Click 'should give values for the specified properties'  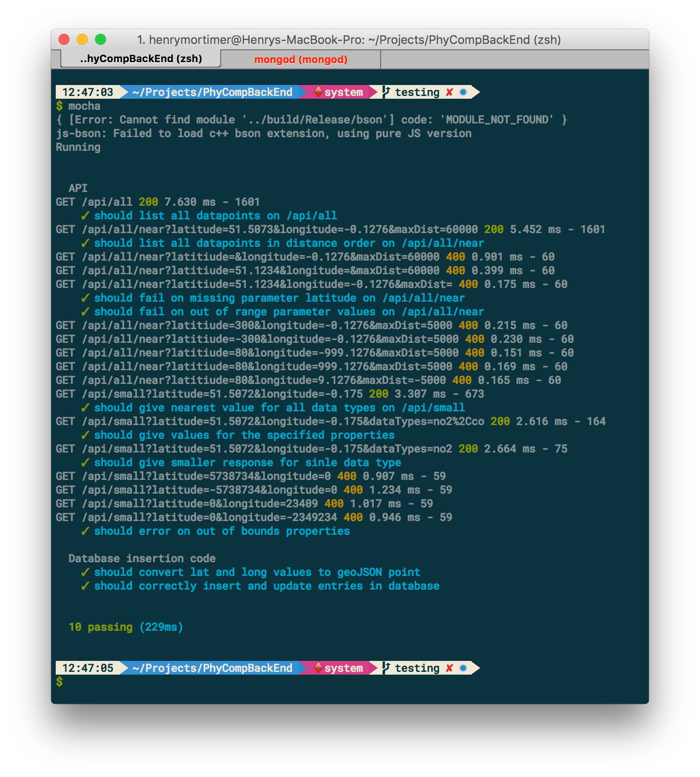coord(244,435)
